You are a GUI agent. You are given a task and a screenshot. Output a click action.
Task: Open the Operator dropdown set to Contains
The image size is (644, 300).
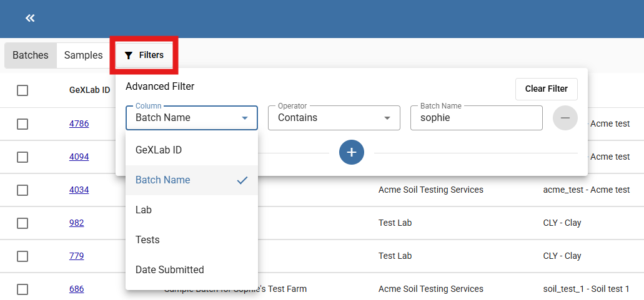pyautogui.click(x=334, y=118)
